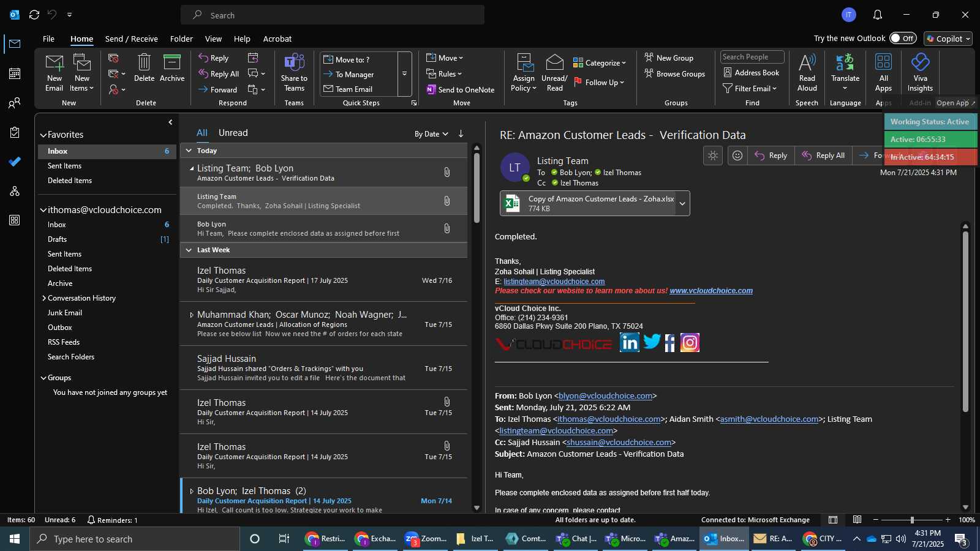
Task: Reverse the message sort order arrow
Action: pyautogui.click(x=461, y=133)
